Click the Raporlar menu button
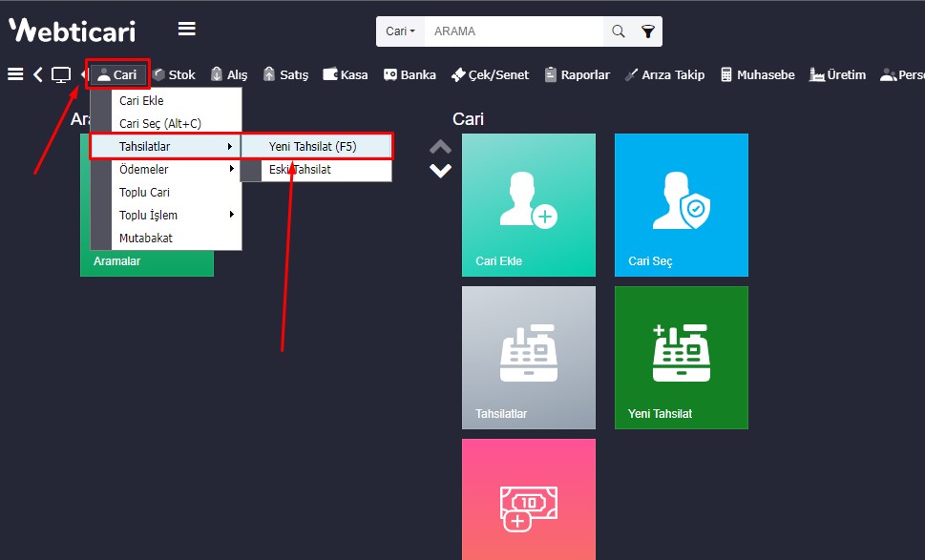 577,74
